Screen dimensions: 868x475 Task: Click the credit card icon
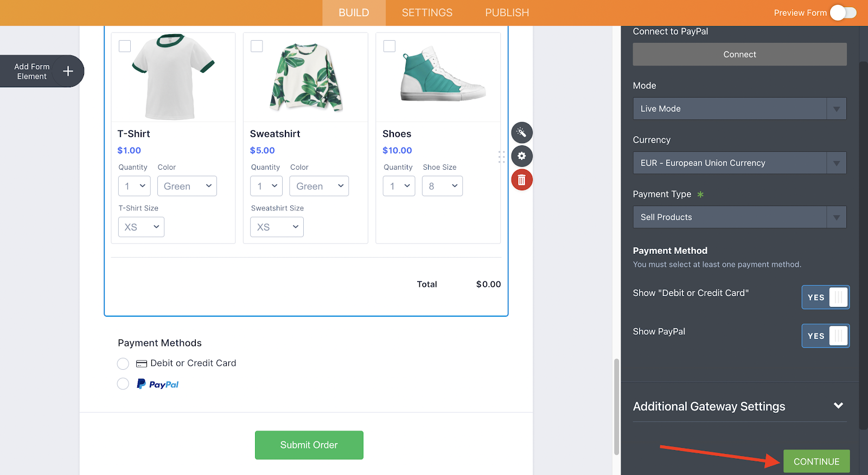[x=142, y=363]
